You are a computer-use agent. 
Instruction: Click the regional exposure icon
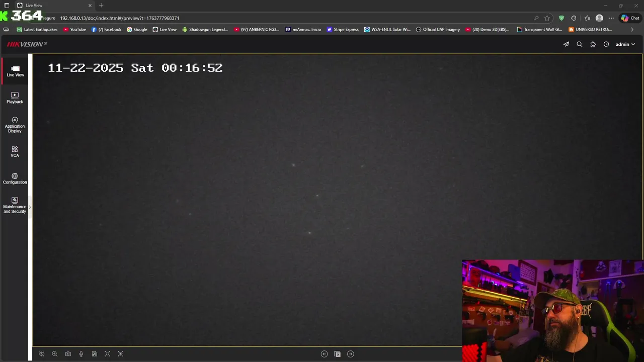pos(120,354)
